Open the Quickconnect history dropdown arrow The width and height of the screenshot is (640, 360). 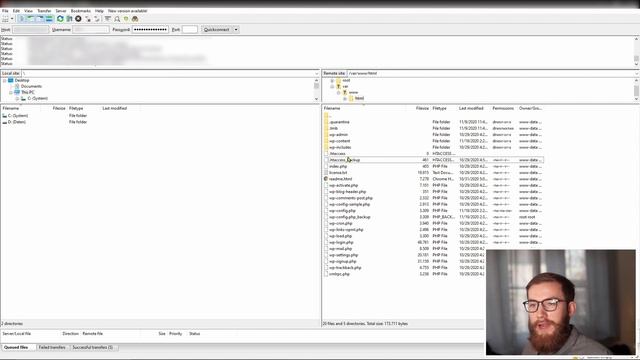pos(236,30)
